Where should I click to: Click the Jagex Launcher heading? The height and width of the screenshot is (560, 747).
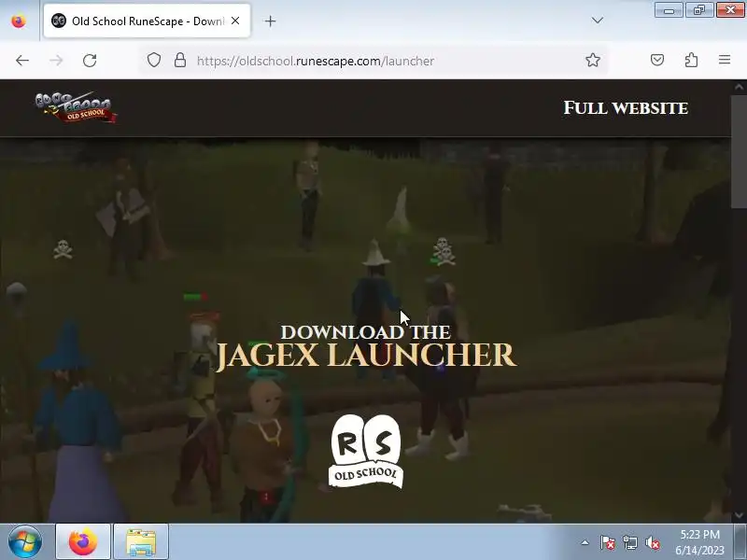coord(366,356)
